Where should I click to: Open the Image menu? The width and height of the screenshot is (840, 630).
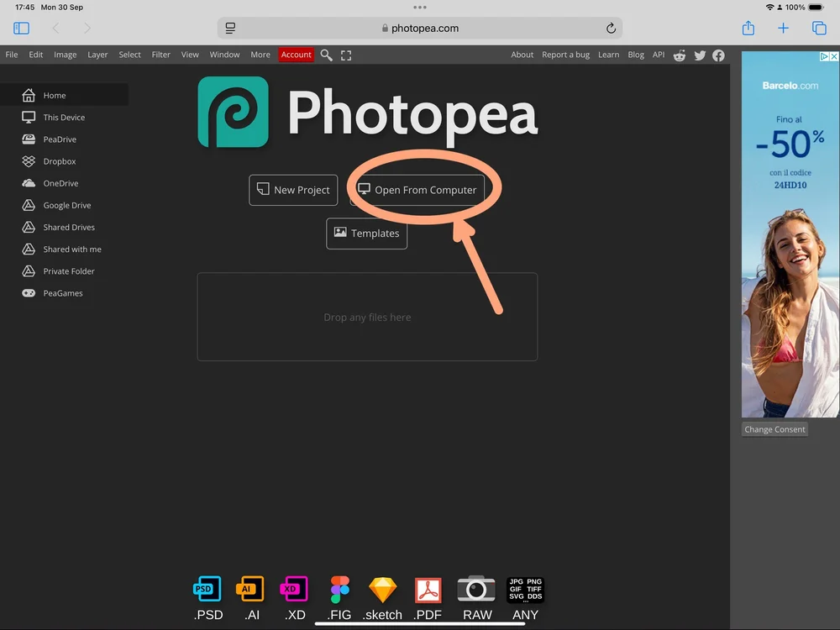(65, 55)
